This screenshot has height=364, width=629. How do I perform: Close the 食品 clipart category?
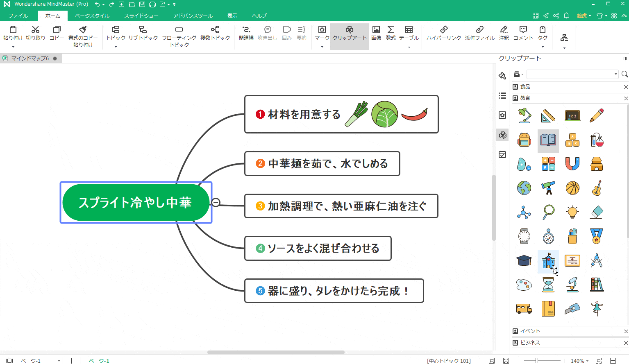click(626, 86)
